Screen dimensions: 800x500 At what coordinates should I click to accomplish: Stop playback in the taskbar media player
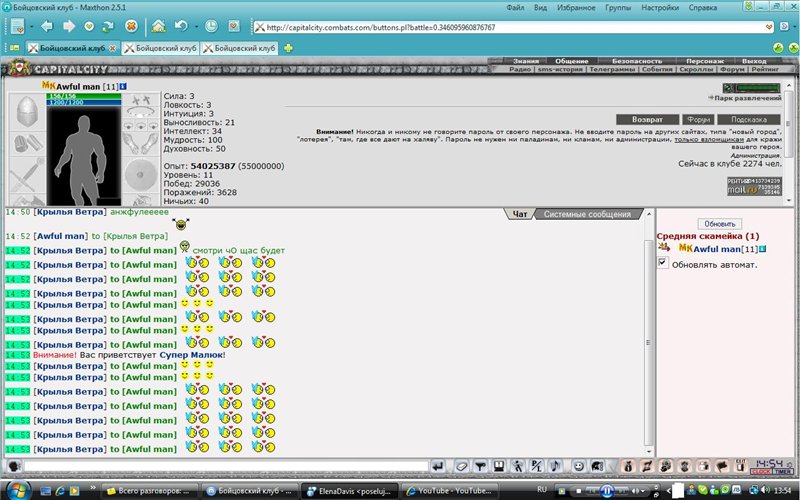tap(579, 491)
